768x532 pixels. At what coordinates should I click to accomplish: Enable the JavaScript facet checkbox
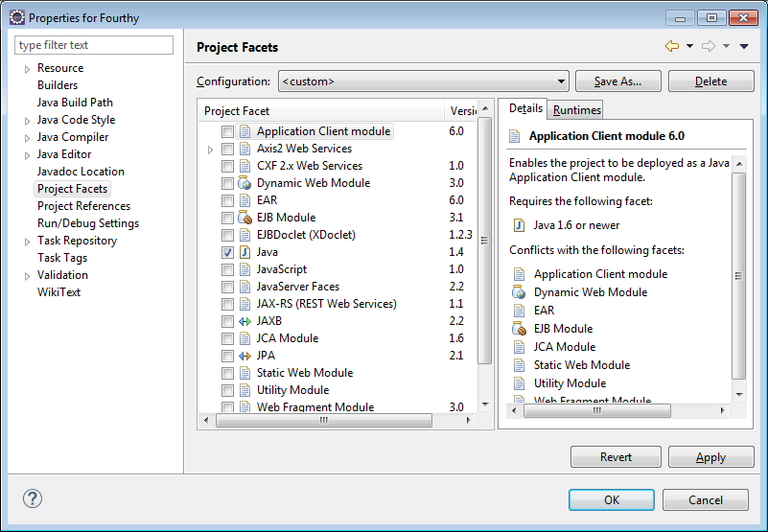pos(227,269)
